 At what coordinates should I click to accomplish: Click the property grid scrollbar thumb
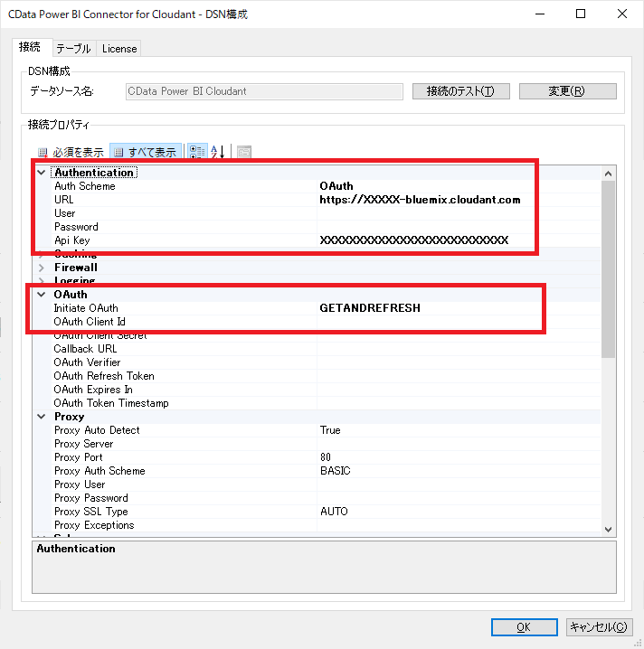(608, 269)
